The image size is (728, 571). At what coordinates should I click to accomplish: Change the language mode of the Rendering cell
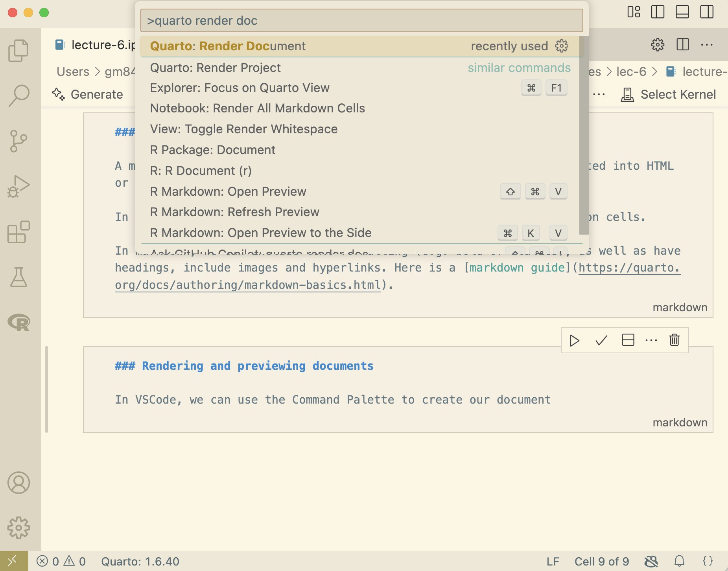point(680,422)
